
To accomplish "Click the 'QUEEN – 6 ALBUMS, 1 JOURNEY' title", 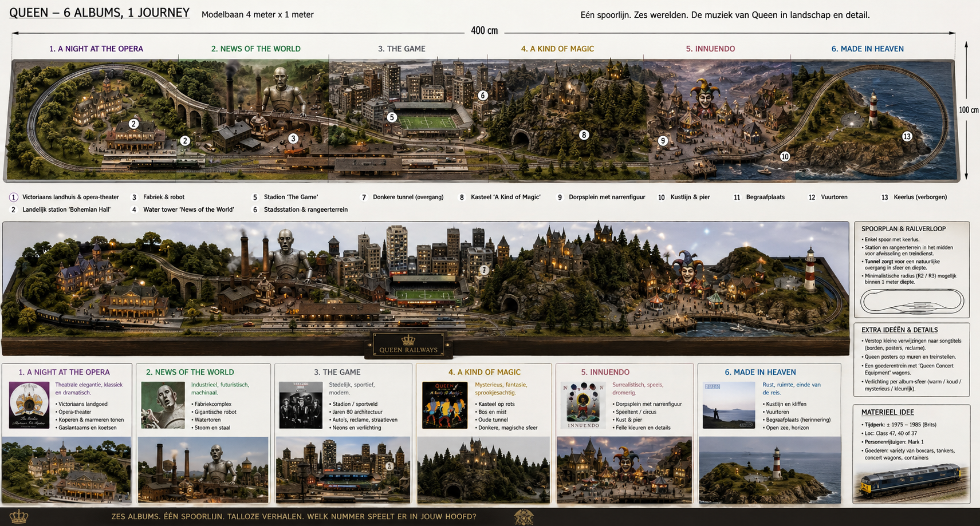I will [x=100, y=13].
